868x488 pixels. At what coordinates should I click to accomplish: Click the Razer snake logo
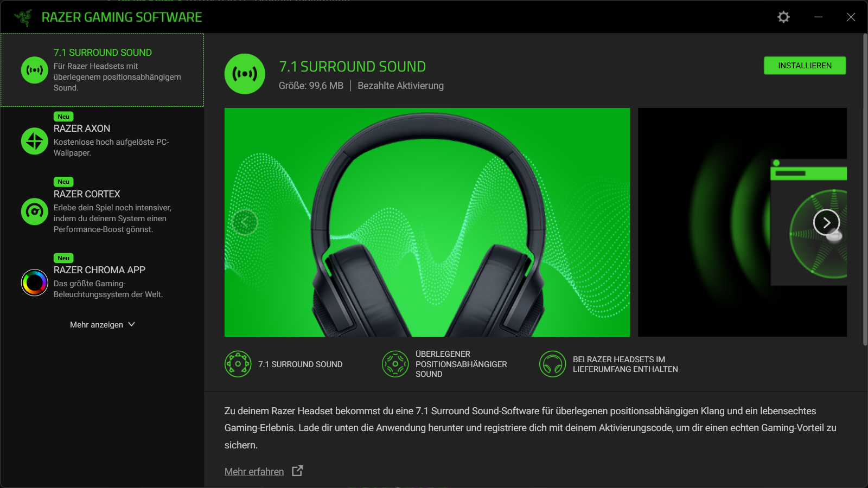[x=23, y=17]
